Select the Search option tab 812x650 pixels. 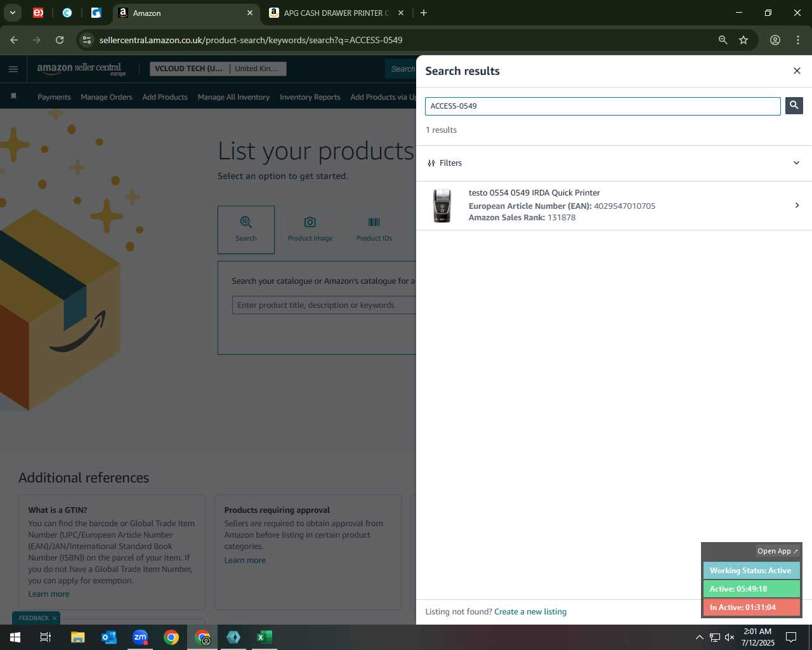pyautogui.click(x=246, y=229)
